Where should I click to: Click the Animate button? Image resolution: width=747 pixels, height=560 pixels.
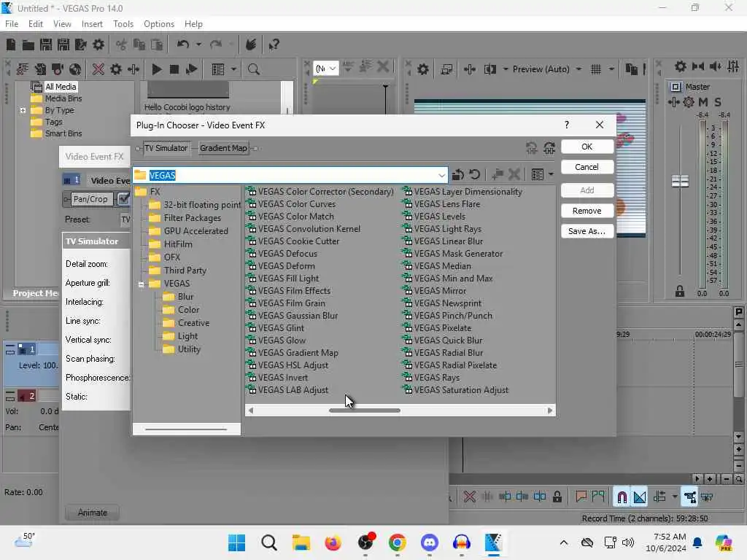click(x=93, y=513)
